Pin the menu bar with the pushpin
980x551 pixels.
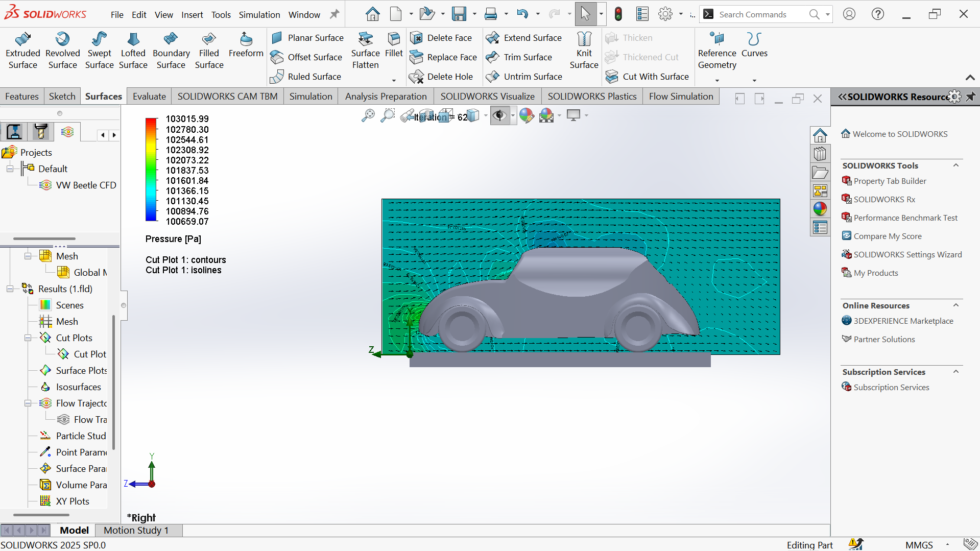tap(334, 14)
